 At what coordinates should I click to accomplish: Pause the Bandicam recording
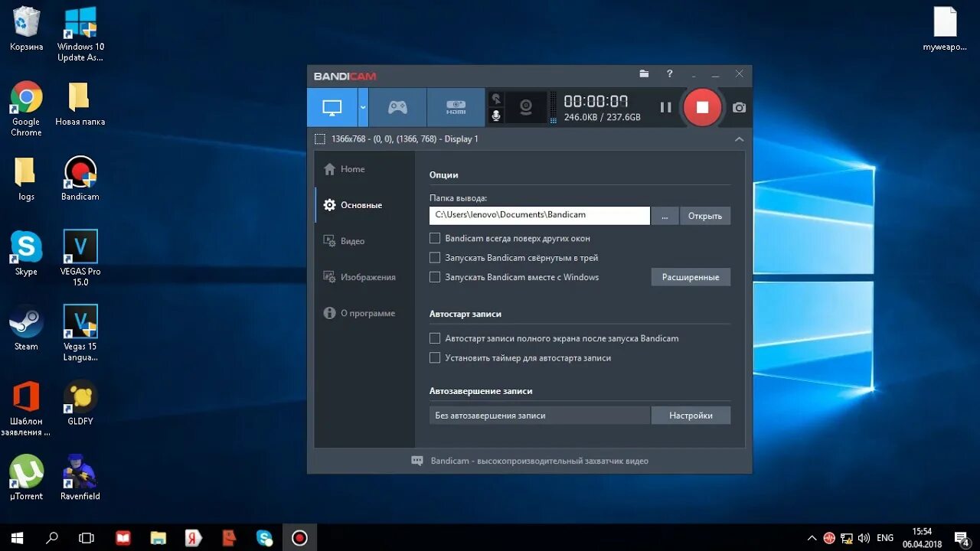pyautogui.click(x=665, y=108)
